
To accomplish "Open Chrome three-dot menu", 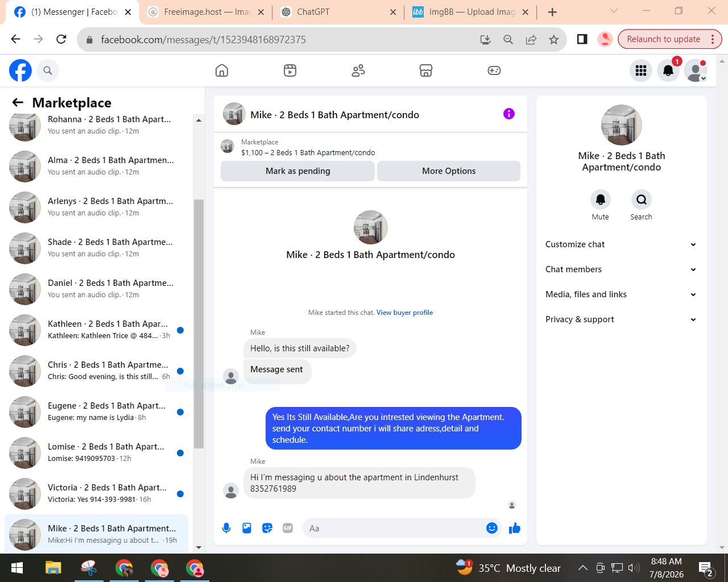I will pos(713,39).
